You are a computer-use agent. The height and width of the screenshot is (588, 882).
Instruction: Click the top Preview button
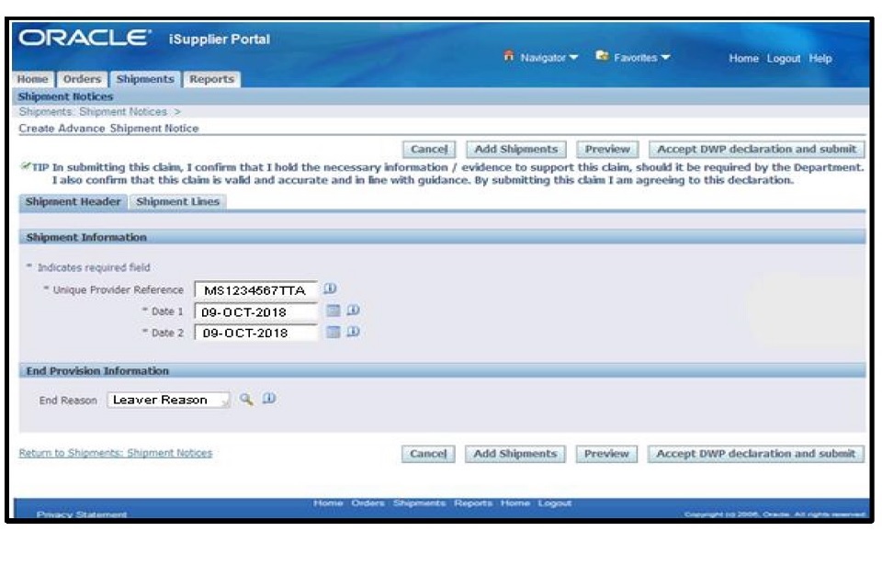point(607,149)
